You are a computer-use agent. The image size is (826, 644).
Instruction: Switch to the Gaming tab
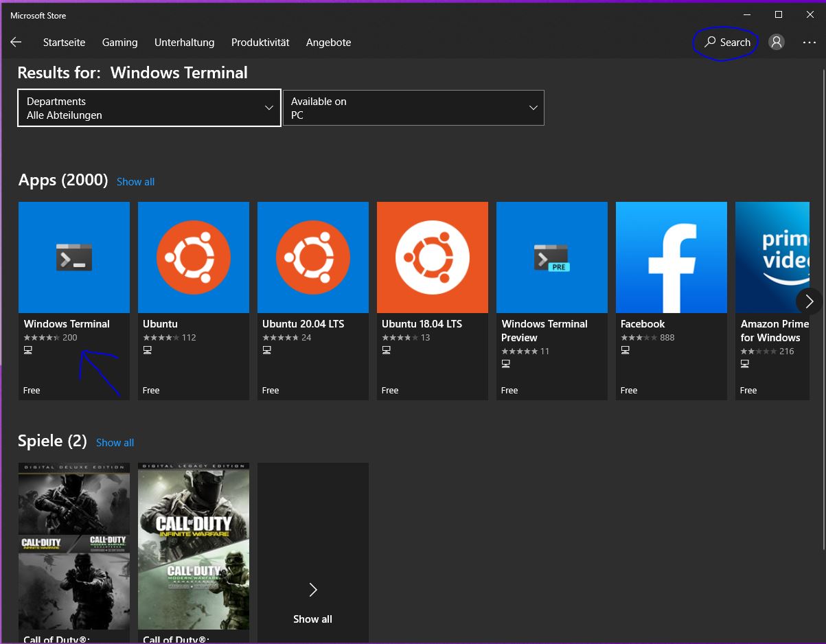point(120,42)
